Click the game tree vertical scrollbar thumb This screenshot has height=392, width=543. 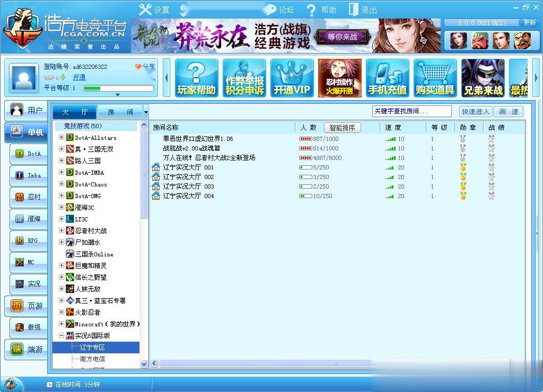click(x=144, y=174)
